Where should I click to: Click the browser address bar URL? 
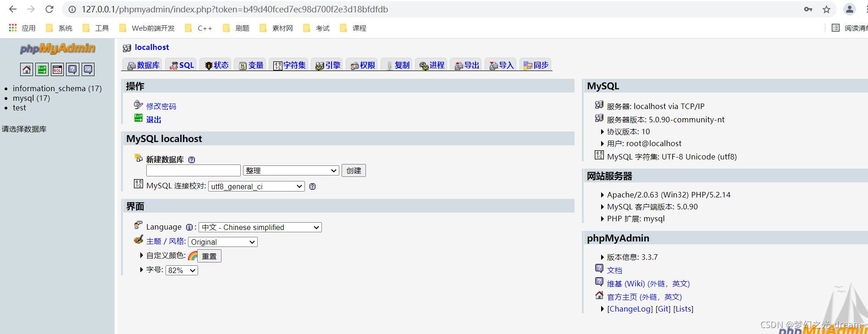(235, 9)
